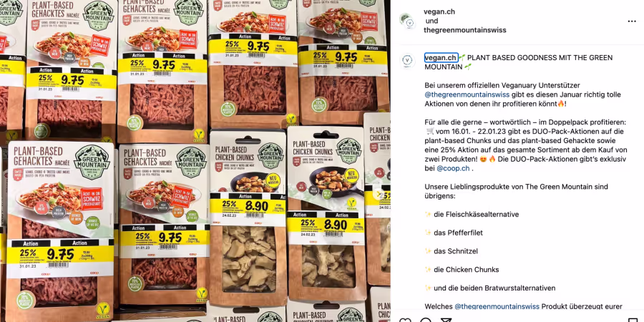This screenshot has width=644, height=322.
Task: Follow the @thegreenmountainswiss mention in first paragraph
Action: (x=467, y=94)
